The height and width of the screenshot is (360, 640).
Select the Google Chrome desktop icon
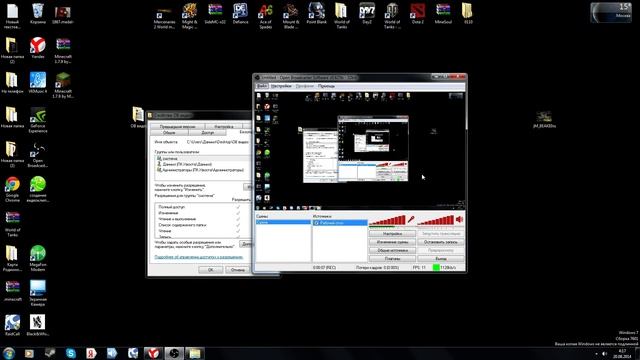[12, 189]
